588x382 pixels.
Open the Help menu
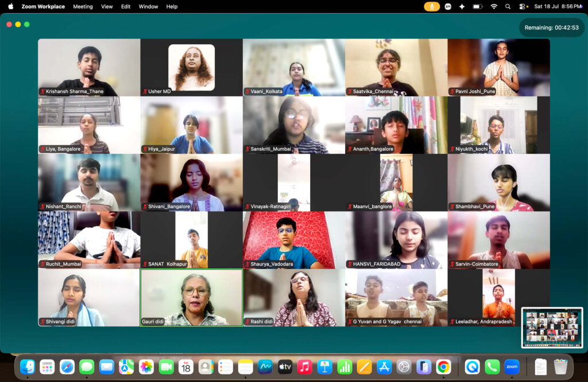[172, 6]
